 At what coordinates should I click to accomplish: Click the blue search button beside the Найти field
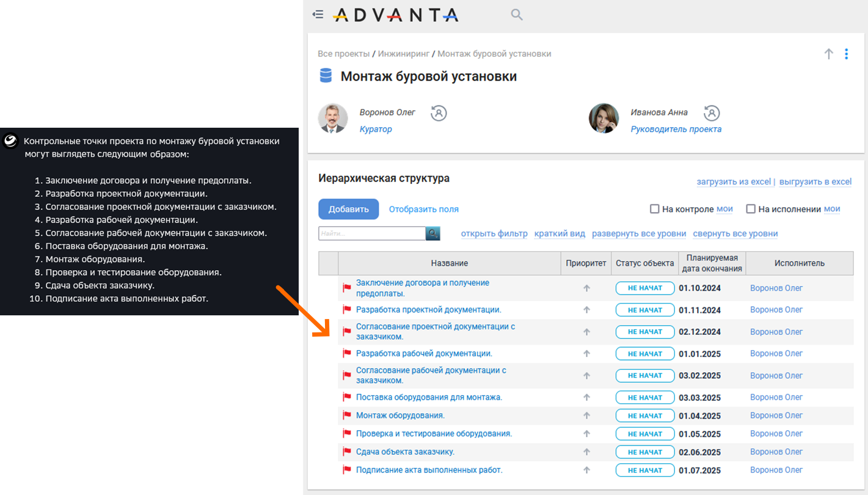point(433,233)
